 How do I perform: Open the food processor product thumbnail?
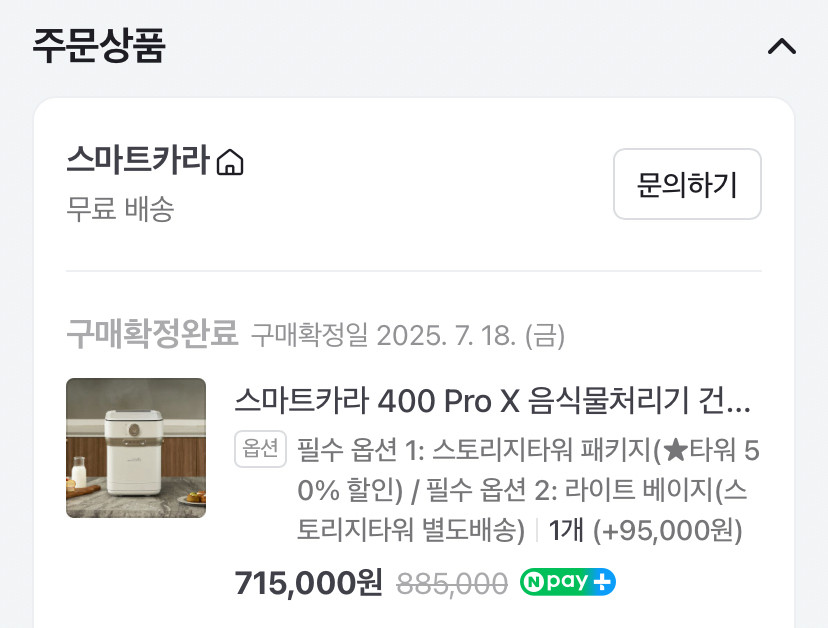click(136, 448)
